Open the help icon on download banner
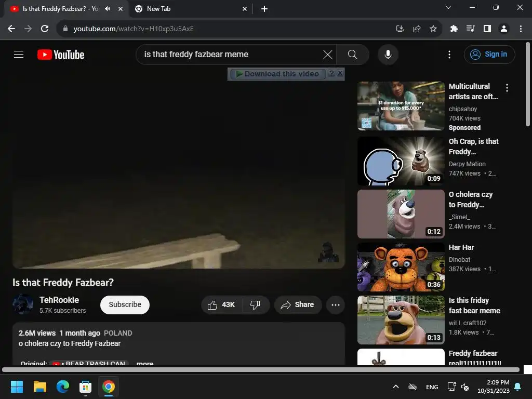 click(x=331, y=73)
